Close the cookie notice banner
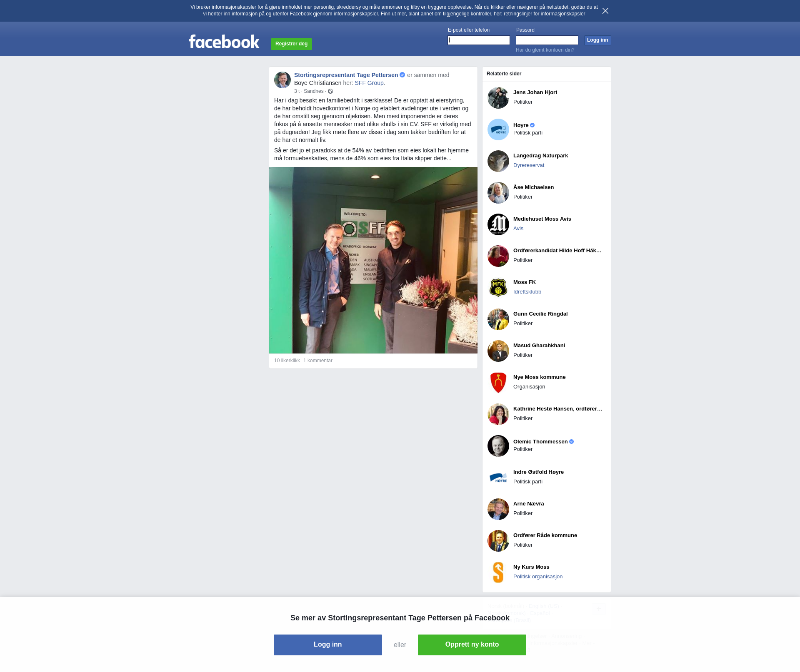Viewport: 800px width, 672px height. (x=605, y=11)
